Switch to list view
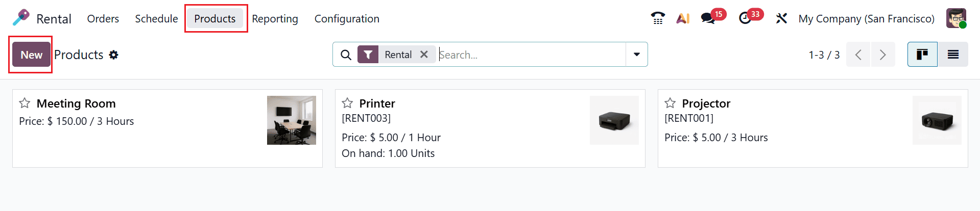980x211 pixels. click(x=953, y=55)
